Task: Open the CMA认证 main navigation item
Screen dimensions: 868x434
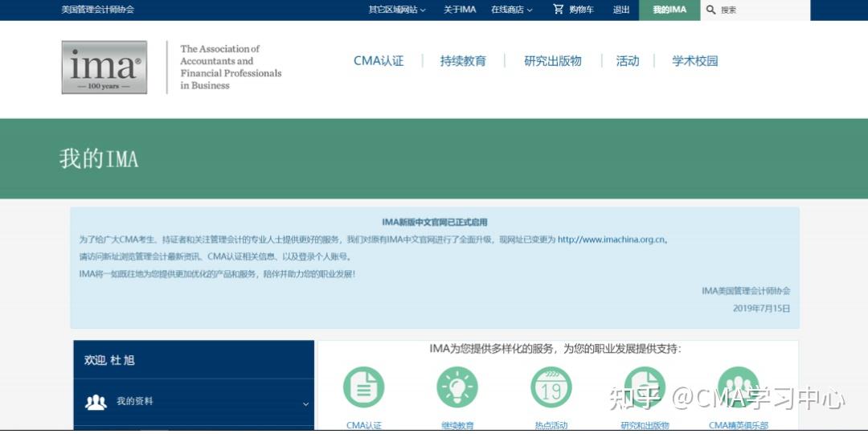Action: pyautogui.click(x=379, y=61)
